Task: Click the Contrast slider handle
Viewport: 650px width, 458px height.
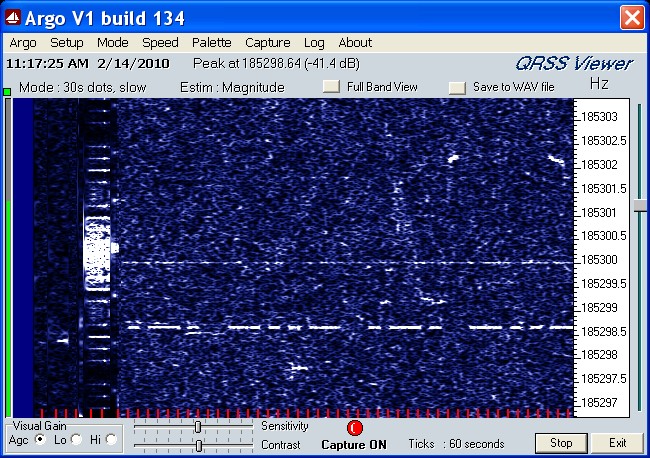Action: tap(199, 446)
